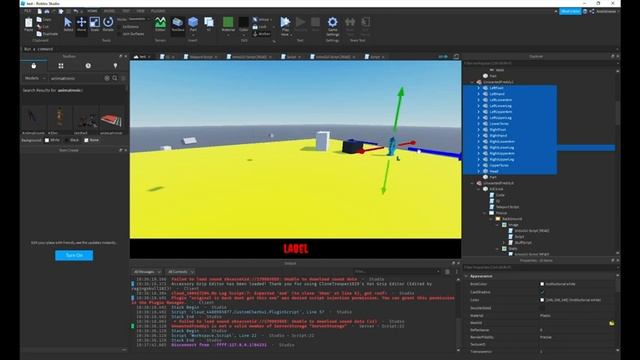Viewport: 640px width, 360px height.
Task: Expand the Head tree node
Action: [x=479, y=171]
